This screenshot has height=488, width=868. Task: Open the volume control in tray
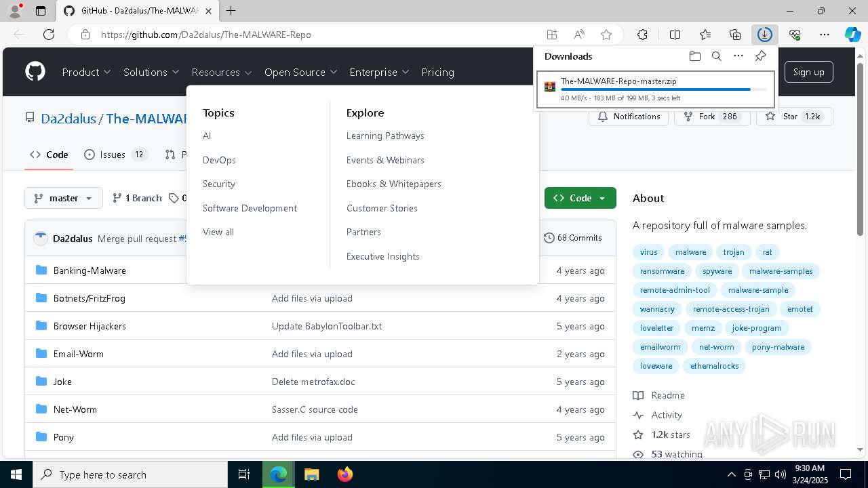781,474
